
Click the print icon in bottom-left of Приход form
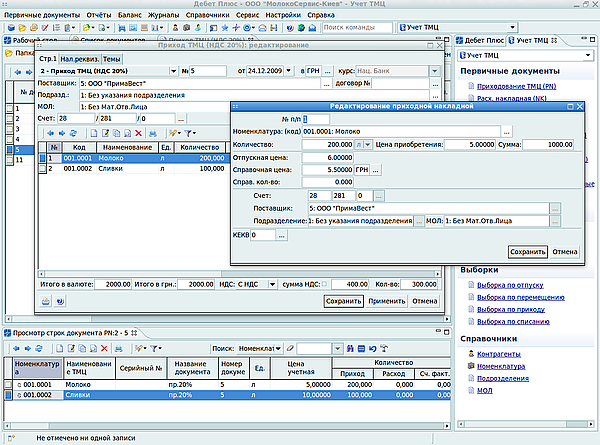coord(44,300)
